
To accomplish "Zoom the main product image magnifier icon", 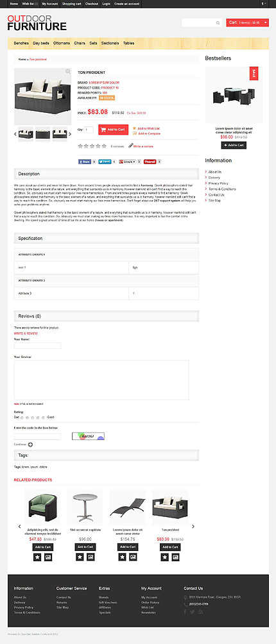I will [68, 71].
